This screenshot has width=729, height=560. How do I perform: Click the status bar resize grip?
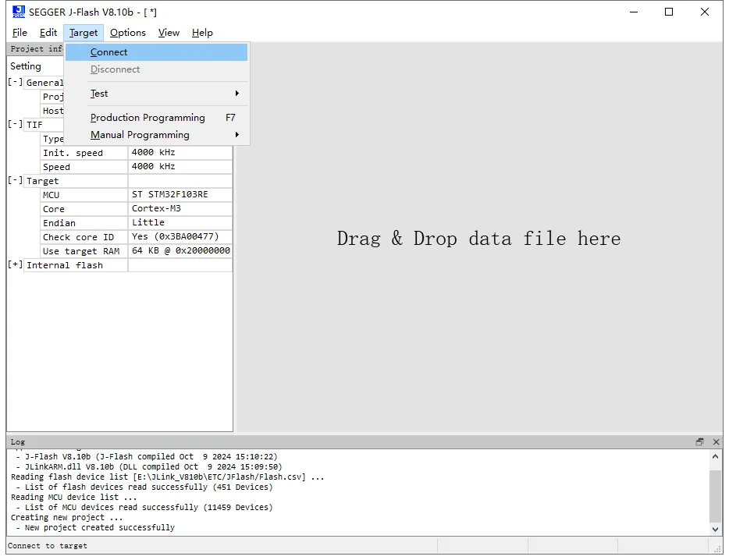pyautogui.click(x=717, y=549)
